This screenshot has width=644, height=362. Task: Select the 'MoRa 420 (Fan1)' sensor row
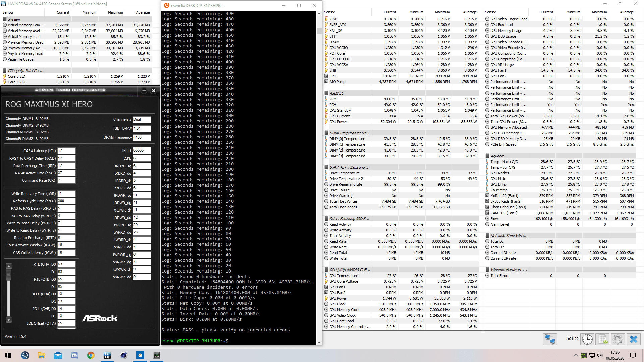pyautogui.click(x=560, y=196)
